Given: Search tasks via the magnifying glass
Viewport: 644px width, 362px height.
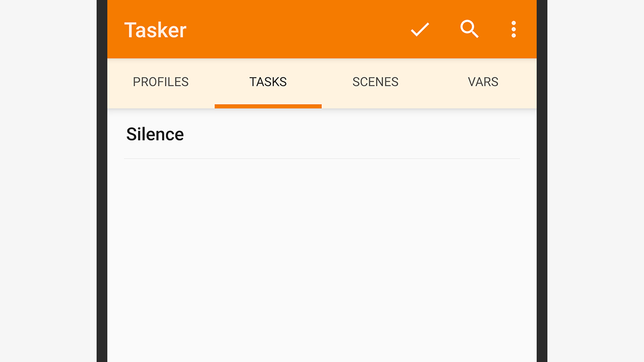Looking at the screenshot, I should click(x=469, y=29).
